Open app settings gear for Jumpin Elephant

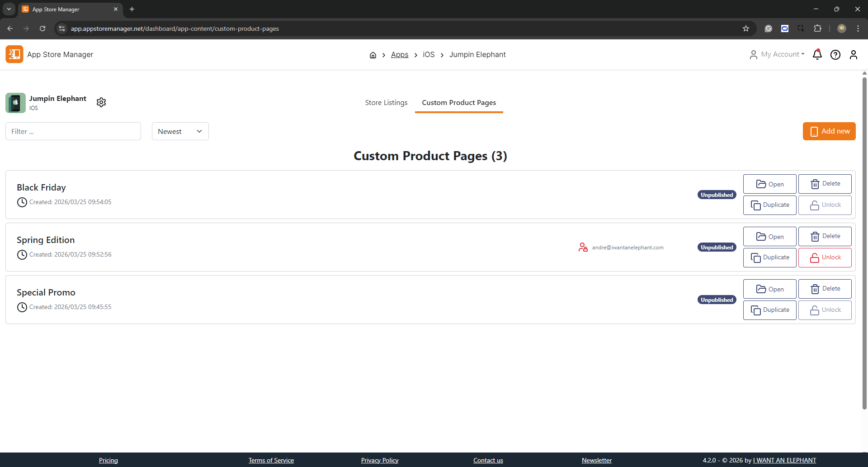coord(101,102)
